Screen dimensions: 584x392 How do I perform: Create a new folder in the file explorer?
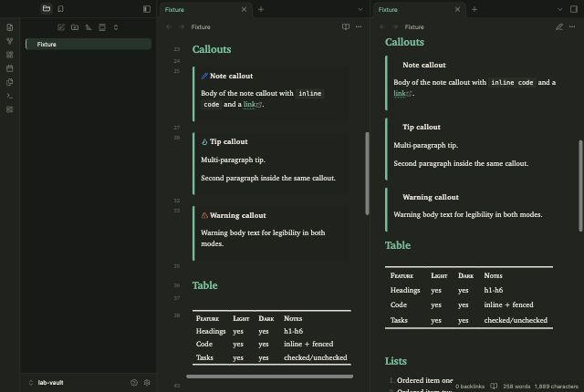tap(75, 27)
